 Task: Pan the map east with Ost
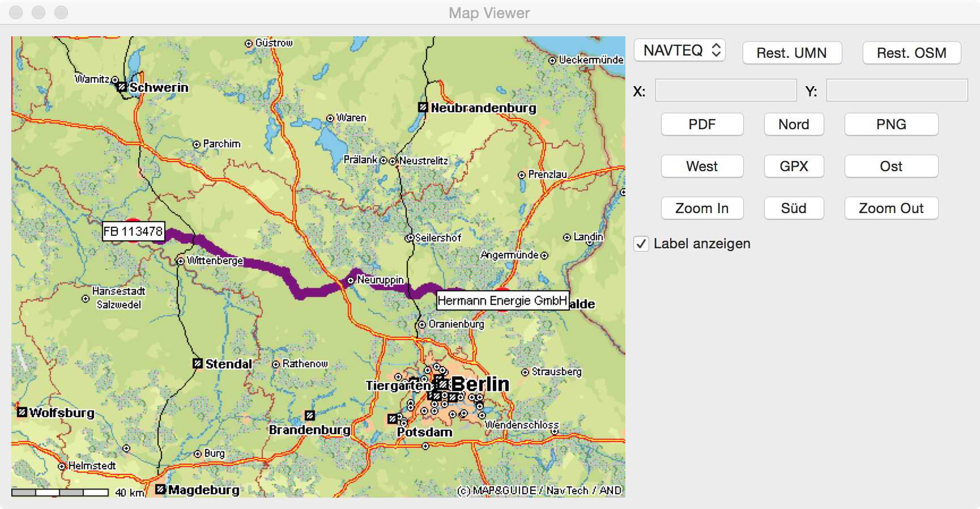click(891, 166)
